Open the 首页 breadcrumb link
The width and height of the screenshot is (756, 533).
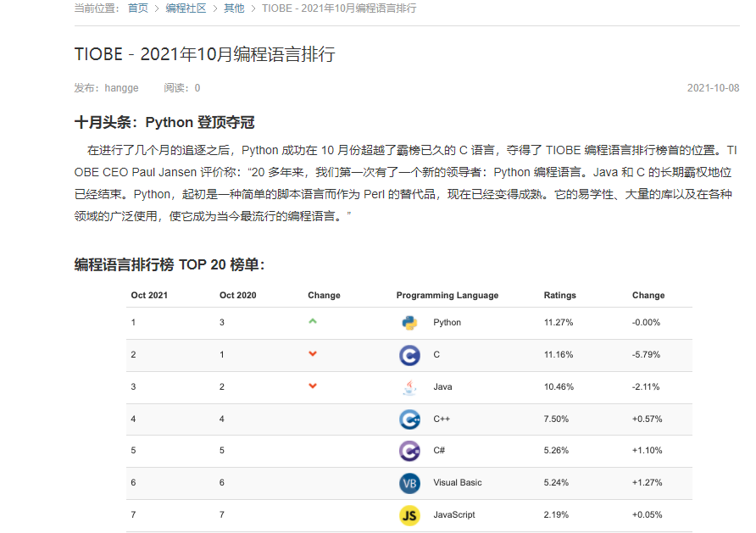coord(138,8)
